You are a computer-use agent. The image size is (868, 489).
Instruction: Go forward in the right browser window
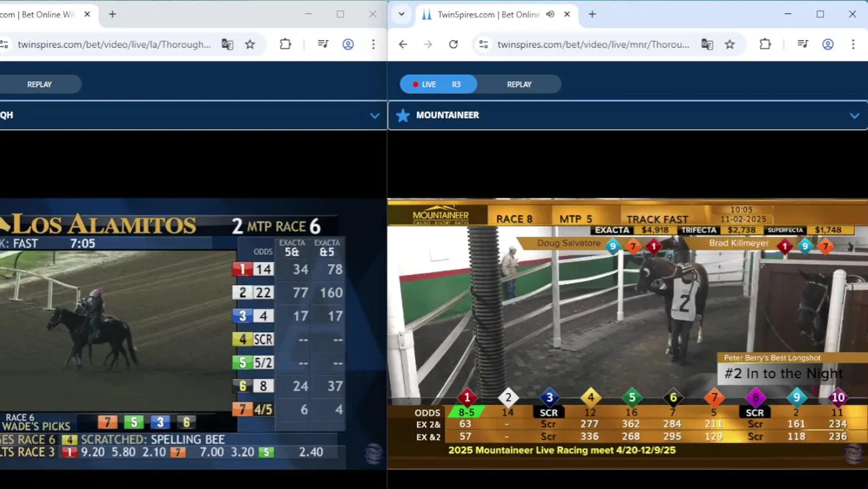coord(428,44)
